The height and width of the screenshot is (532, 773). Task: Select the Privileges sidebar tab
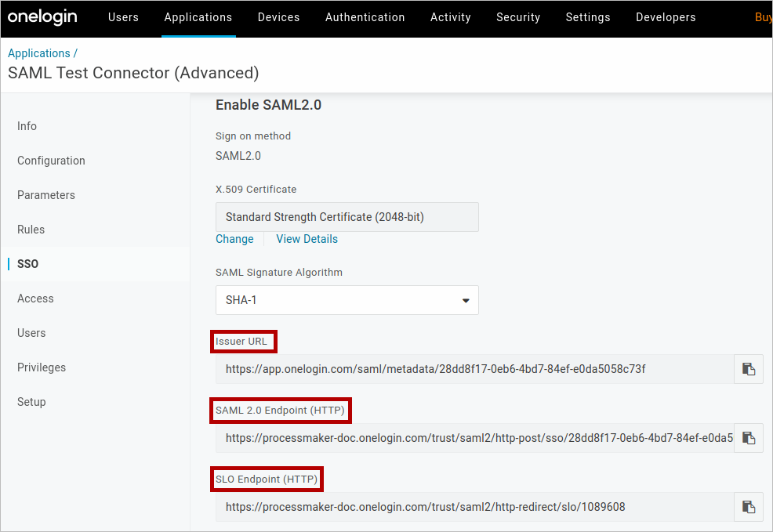point(42,367)
